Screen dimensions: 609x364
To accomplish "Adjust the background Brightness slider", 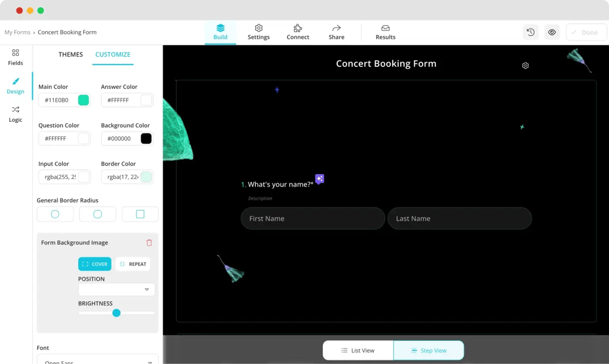I will 116,312.
